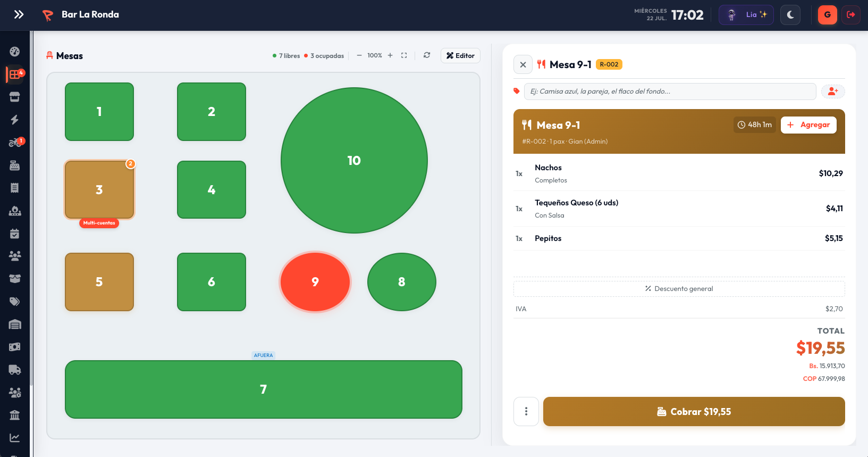
Task: Select the Tequeños Queso order line
Action: coord(679,209)
